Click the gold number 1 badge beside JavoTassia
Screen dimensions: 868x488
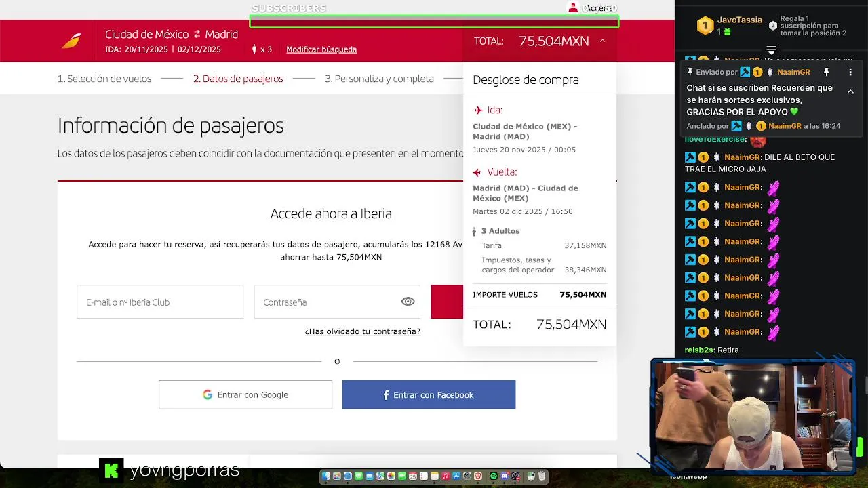tap(705, 26)
